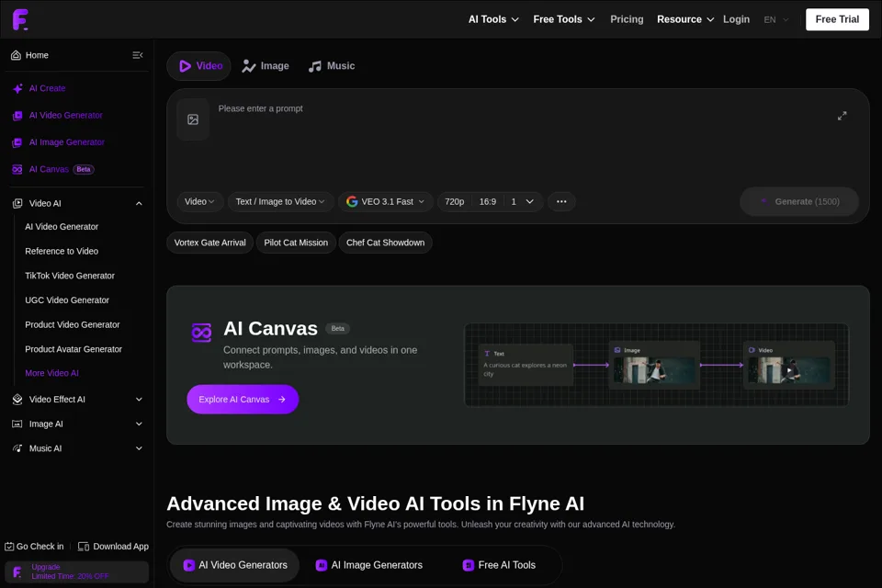This screenshot has height=588, width=882.
Task: Expand the Video Effect AI chevron
Action: pos(139,400)
